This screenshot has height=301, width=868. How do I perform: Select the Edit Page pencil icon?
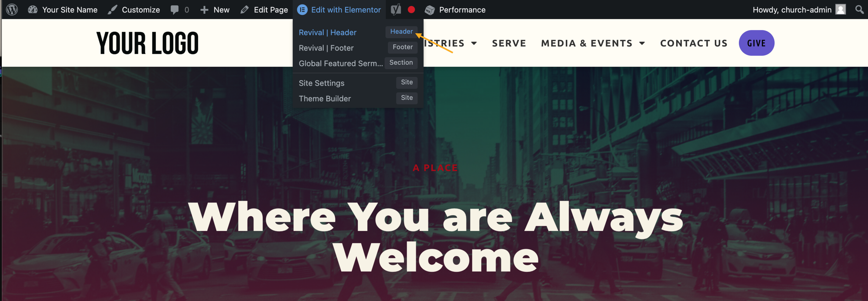(245, 9)
